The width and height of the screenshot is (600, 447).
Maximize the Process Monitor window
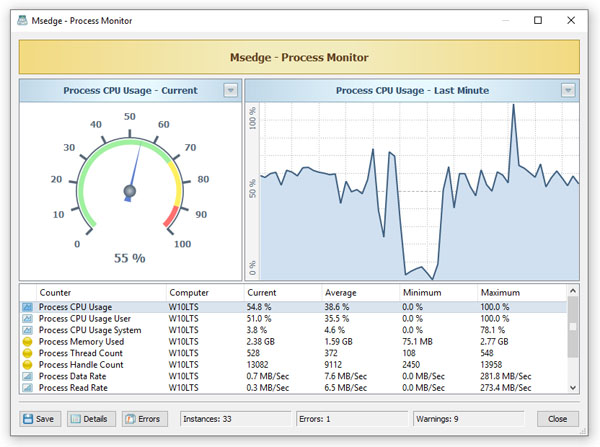[538, 20]
